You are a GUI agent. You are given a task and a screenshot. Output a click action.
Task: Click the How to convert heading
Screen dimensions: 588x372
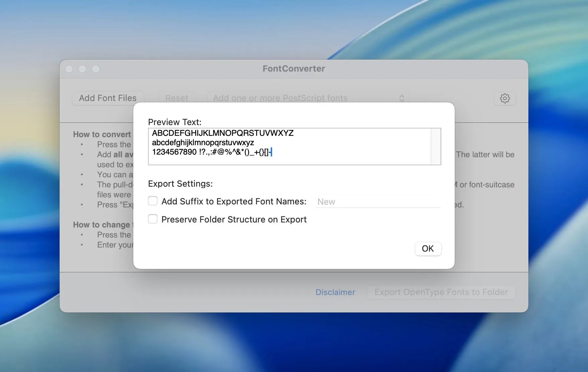(102, 134)
